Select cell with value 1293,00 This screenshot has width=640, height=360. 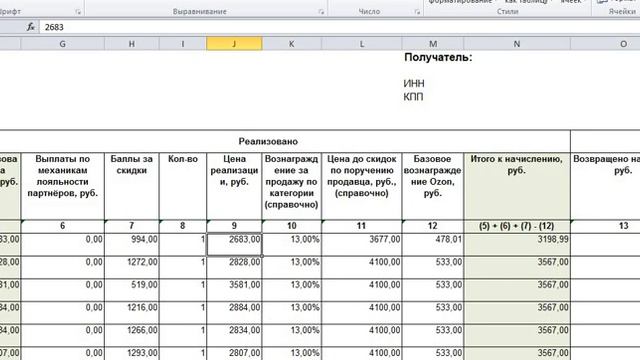[x=131, y=353]
